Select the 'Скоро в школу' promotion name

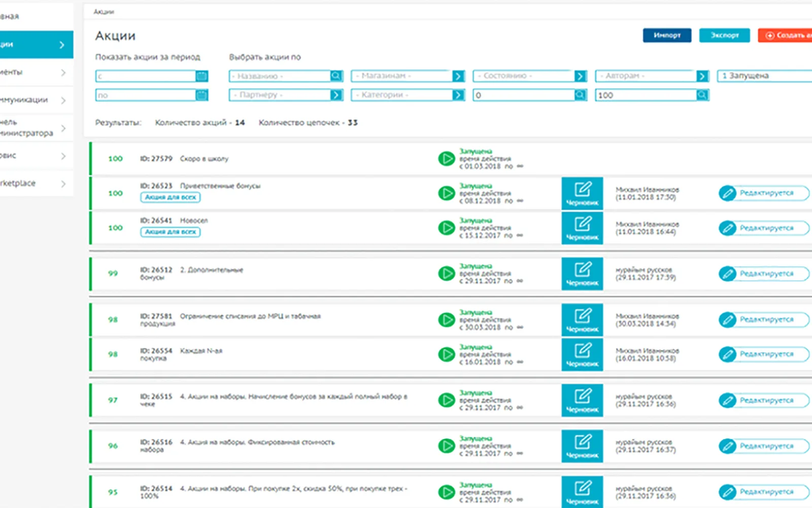(204, 159)
